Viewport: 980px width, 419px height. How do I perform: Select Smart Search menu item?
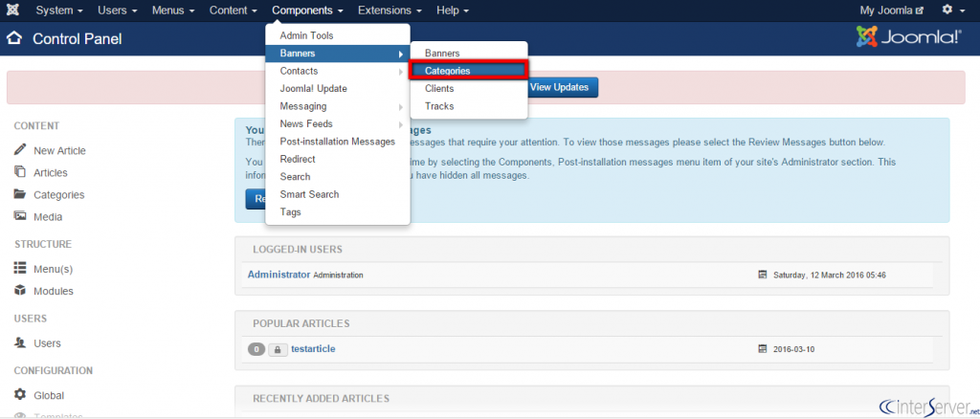click(338, 194)
